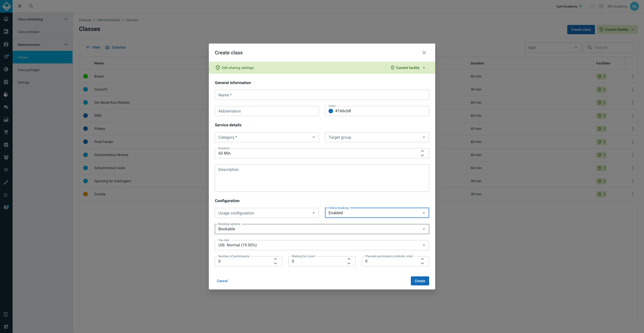
Task: Open the calendar sidebar icon
Action: coord(6,82)
